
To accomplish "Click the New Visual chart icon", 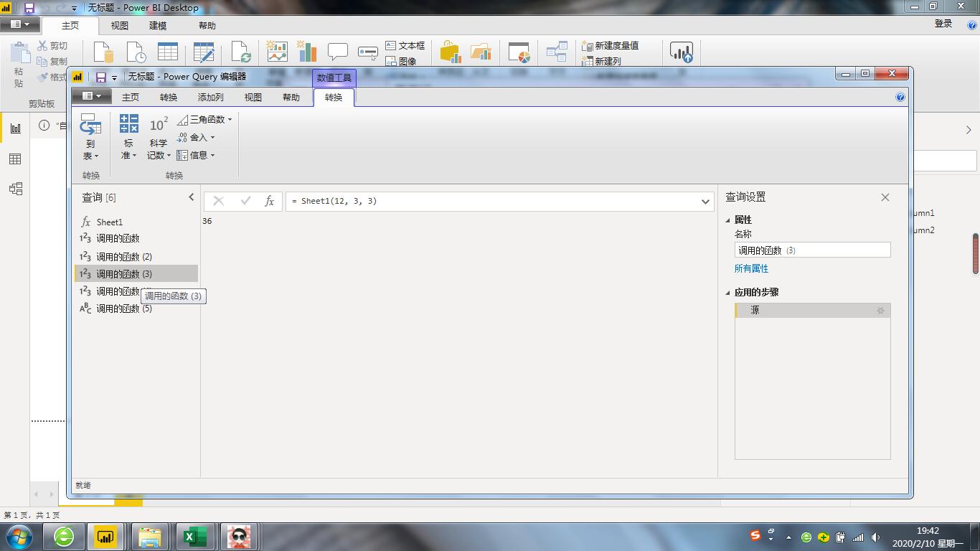I will 277,52.
